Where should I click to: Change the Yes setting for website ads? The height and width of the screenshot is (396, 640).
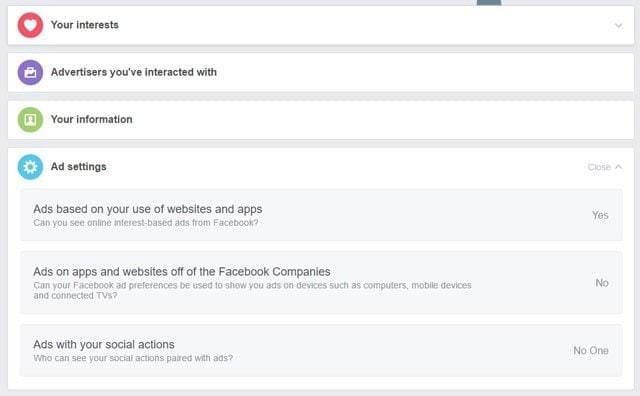click(x=600, y=215)
